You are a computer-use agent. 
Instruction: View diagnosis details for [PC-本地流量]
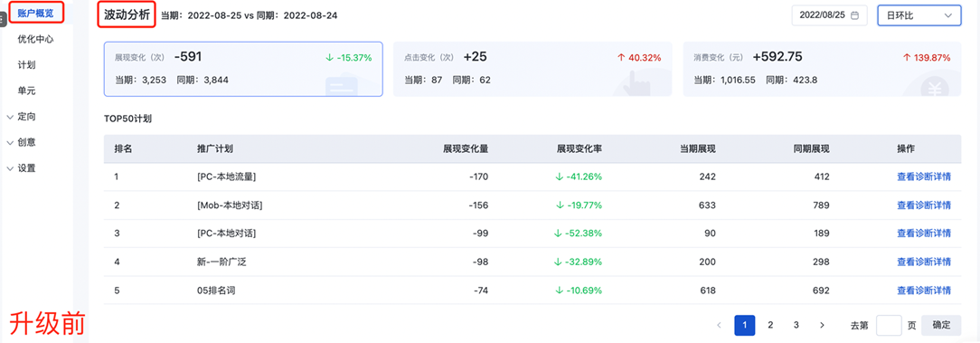click(x=924, y=176)
